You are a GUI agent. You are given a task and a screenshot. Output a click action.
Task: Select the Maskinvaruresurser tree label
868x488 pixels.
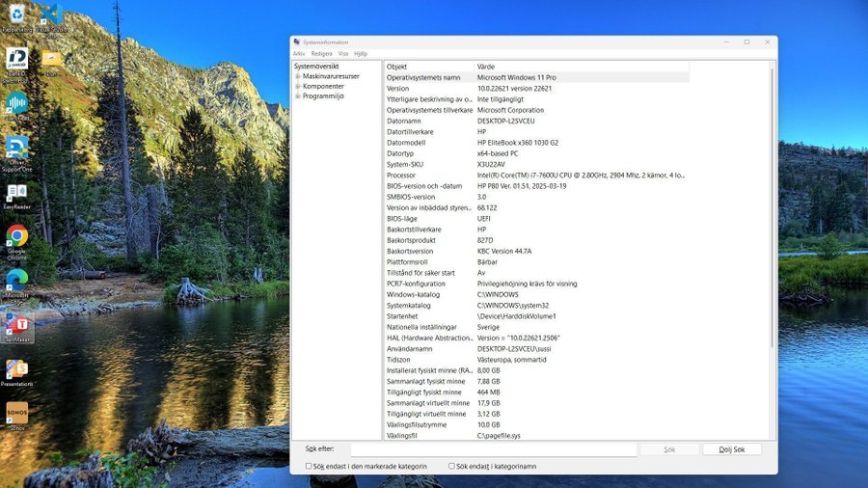pos(331,76)
